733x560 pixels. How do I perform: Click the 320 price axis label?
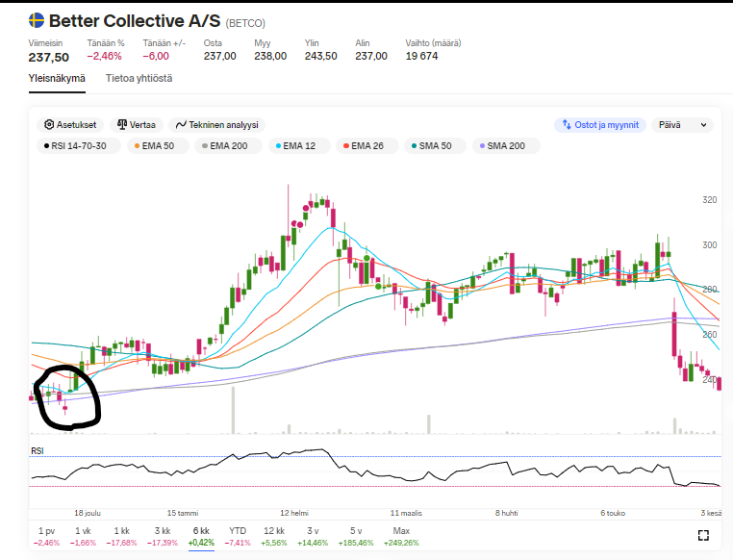click(x=710, y=200)
